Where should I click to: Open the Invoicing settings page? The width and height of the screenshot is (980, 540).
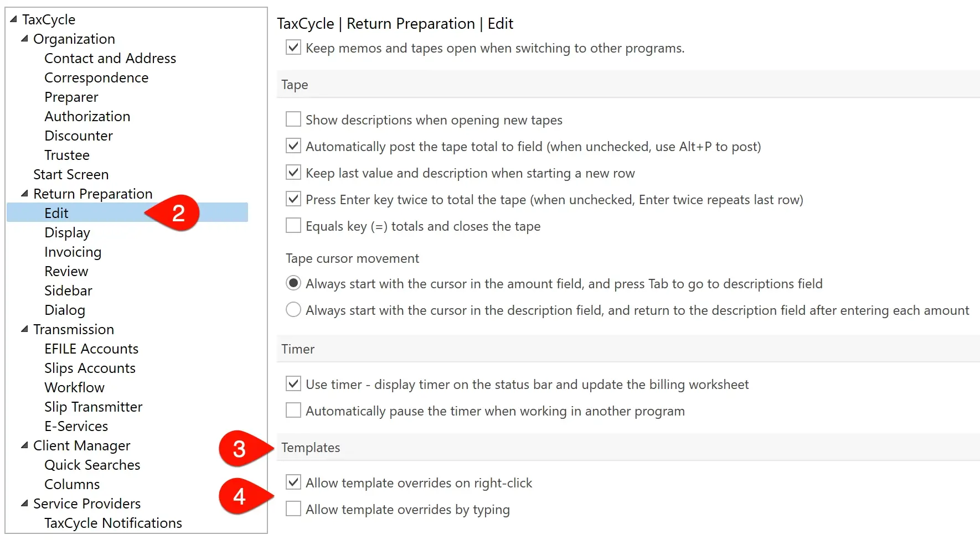73,252
